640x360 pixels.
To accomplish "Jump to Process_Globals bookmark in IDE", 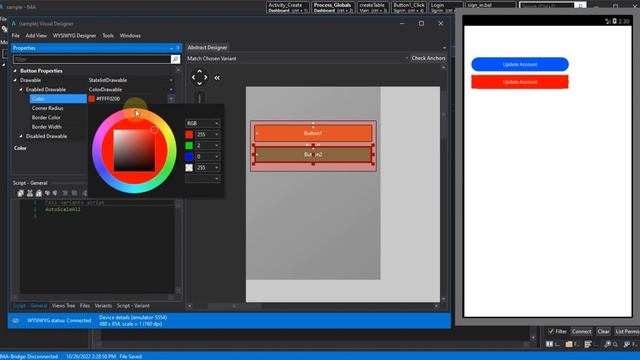I will 332,7.
